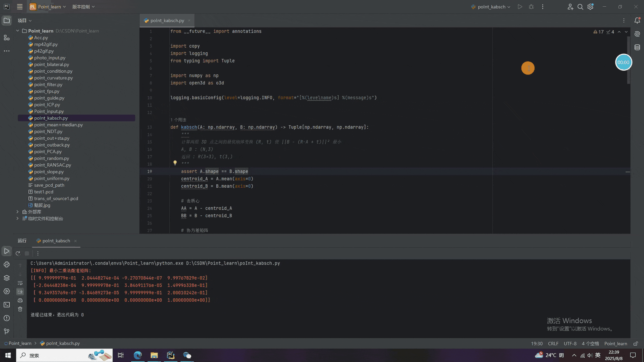
Task: Open Python Packages layers icon
Action: [7, 278]
